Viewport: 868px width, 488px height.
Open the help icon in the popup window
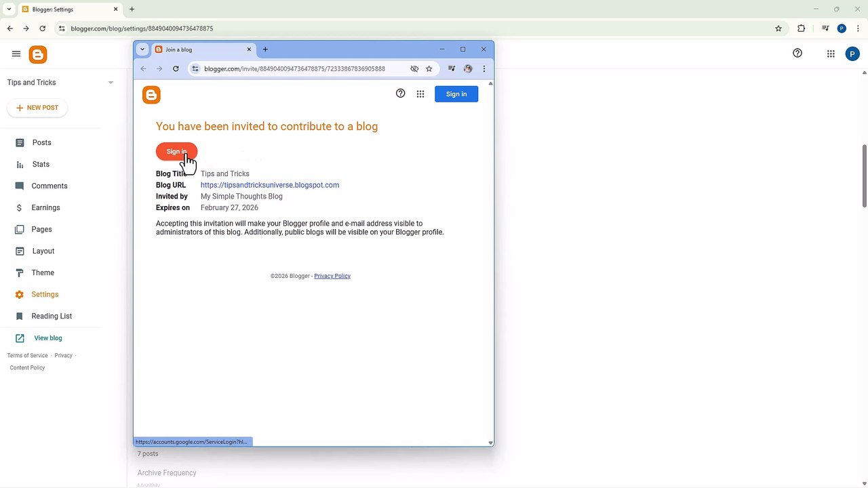click(x=400, y=94)
